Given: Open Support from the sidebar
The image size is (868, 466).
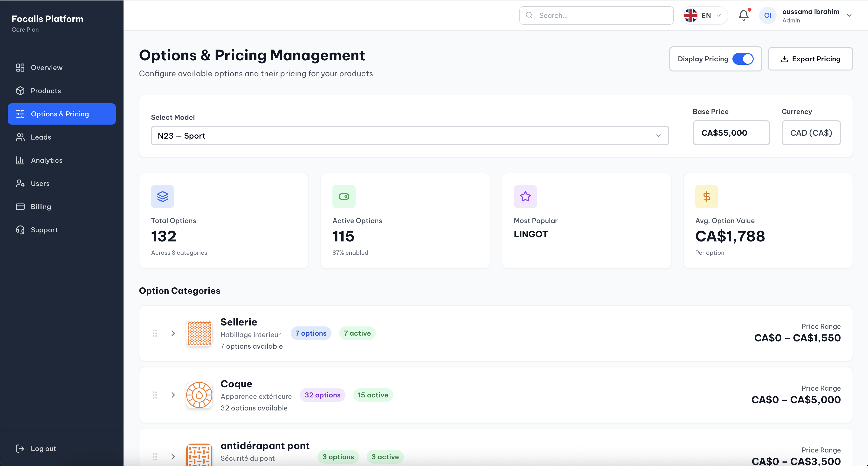Looking at the screenshot, I should click(62, 230).
